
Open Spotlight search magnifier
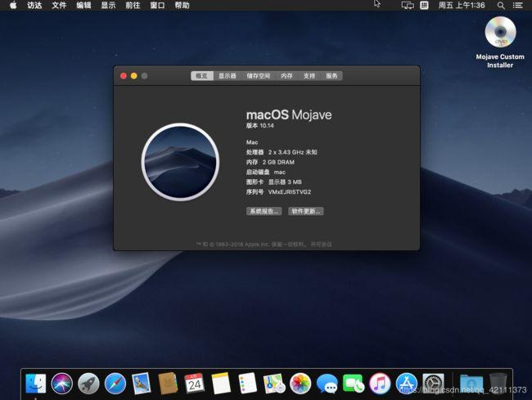tap(501, 6)
